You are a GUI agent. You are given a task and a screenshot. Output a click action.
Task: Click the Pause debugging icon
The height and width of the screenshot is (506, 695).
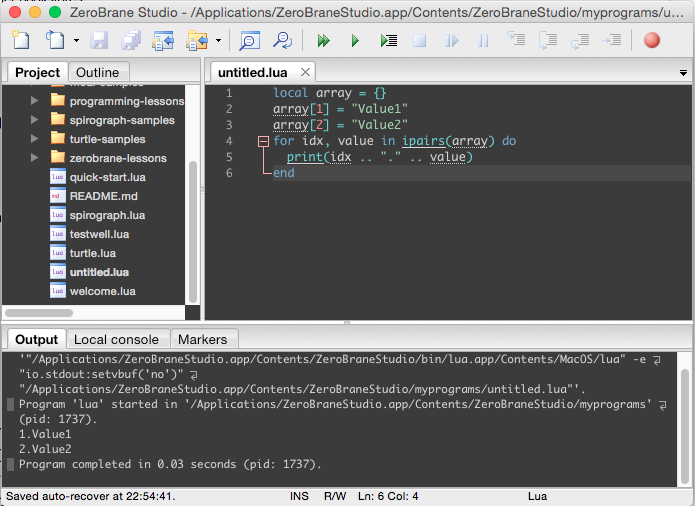[483, 41]
